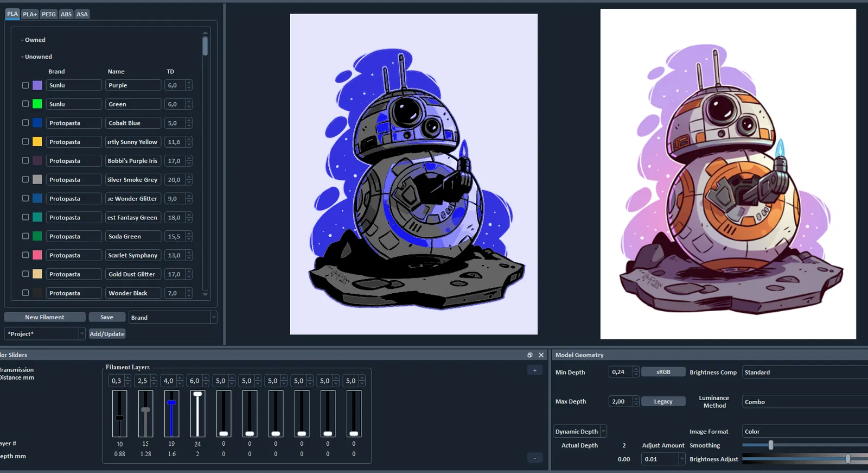The width and height of the screenshot is (868, 473).
Task: Collapse the Owned filament group
Action: point(34,40)
